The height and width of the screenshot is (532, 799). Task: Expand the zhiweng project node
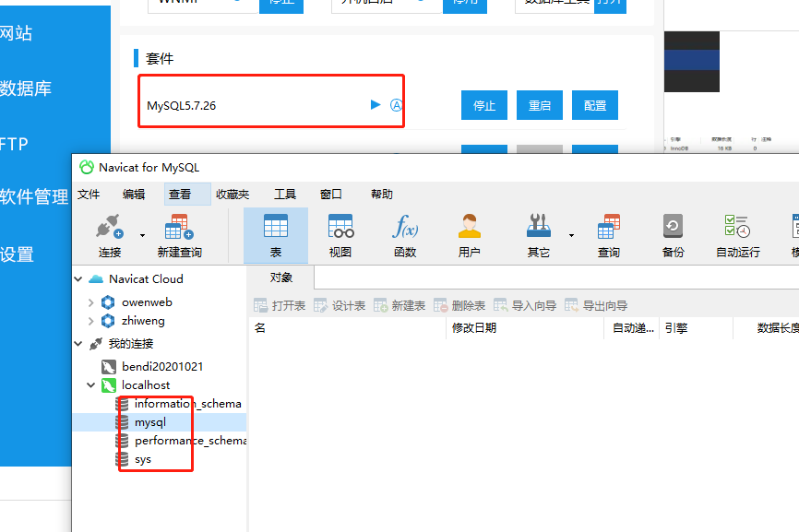pos(90,321)
